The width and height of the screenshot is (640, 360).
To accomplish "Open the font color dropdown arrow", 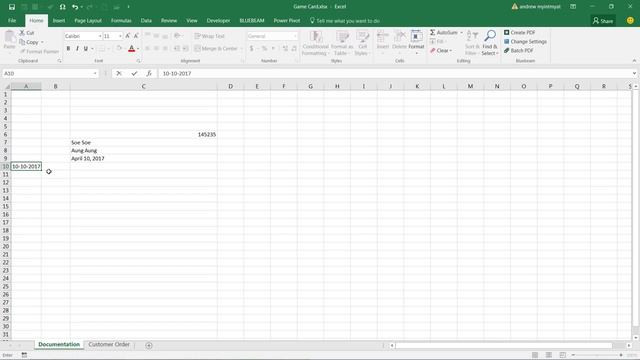I will (138, 49).
